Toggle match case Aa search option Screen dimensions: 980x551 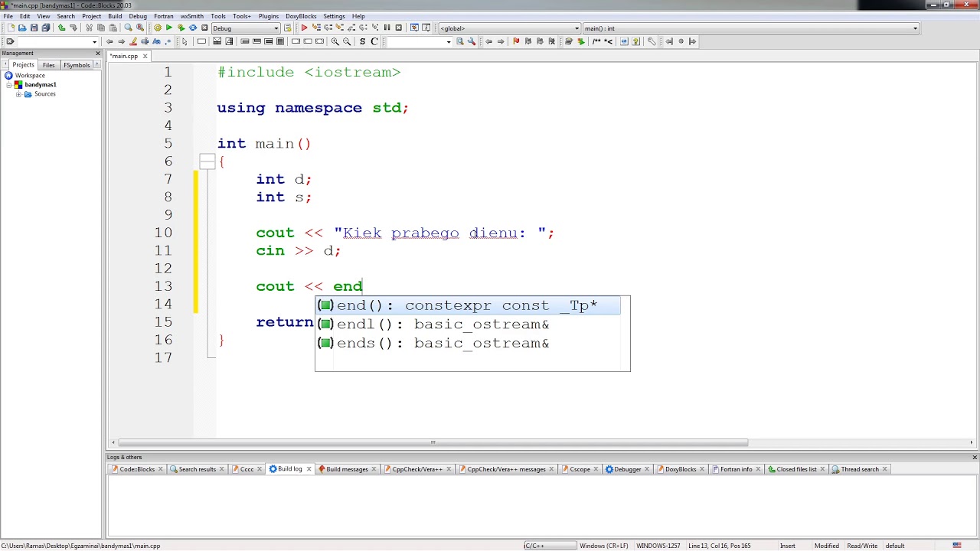(156, 41)
